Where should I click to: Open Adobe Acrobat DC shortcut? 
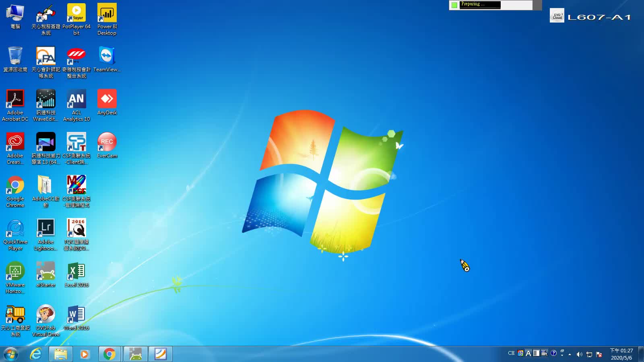15,105
